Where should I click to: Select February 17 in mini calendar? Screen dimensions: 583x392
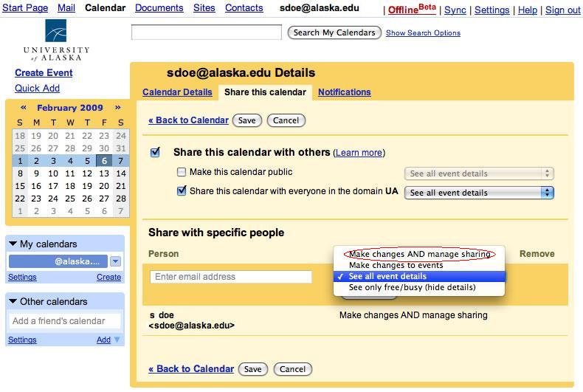click(53, 186)
